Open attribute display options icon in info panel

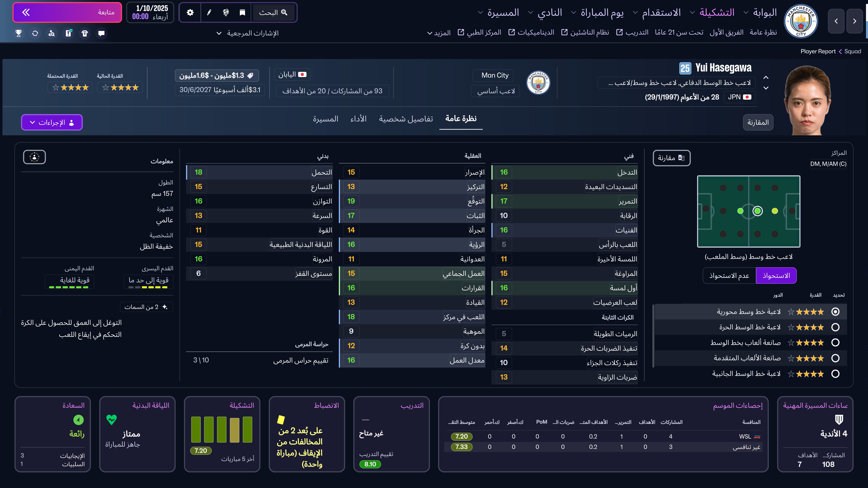[34, 157]
